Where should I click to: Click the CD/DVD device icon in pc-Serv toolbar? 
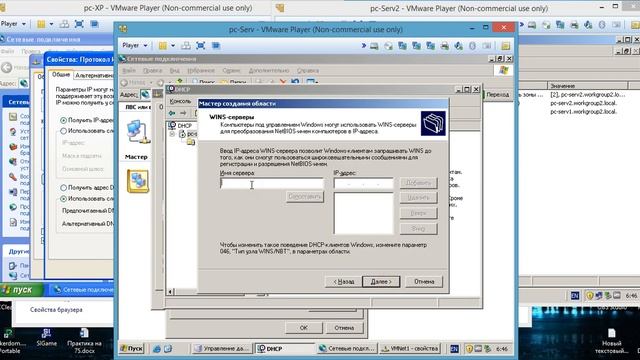pos(388,46)
